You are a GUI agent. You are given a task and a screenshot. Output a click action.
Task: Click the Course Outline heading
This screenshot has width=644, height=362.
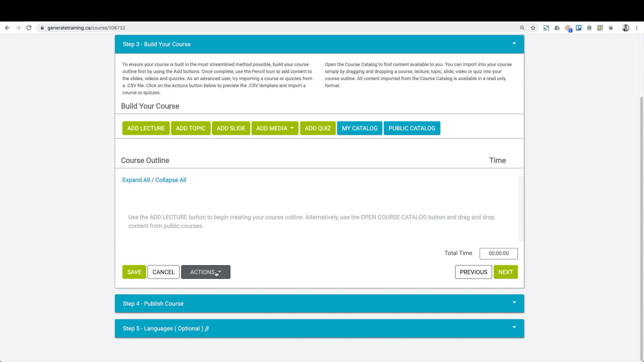[x=145, y=161]
